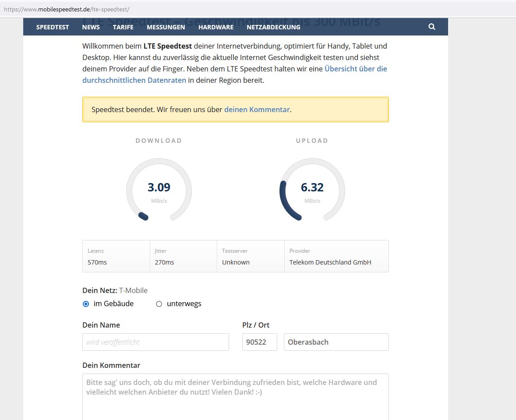Viewport: 516px width, 420px height.
Task: Select HARDWARE in the navigation bar
Action: 216,27
